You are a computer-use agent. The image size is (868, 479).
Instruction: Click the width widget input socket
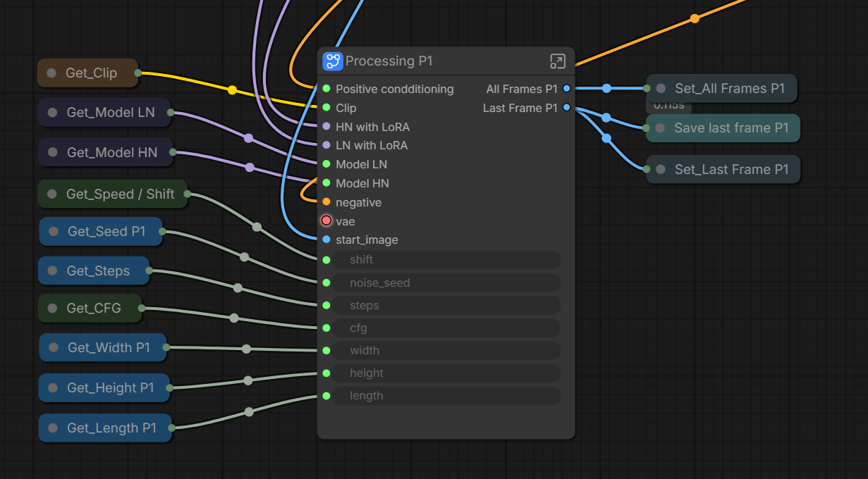pos(326,350)
